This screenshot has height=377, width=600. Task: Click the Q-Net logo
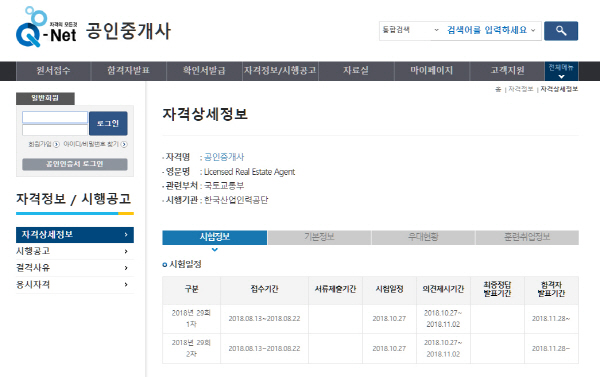coord(46,27)
